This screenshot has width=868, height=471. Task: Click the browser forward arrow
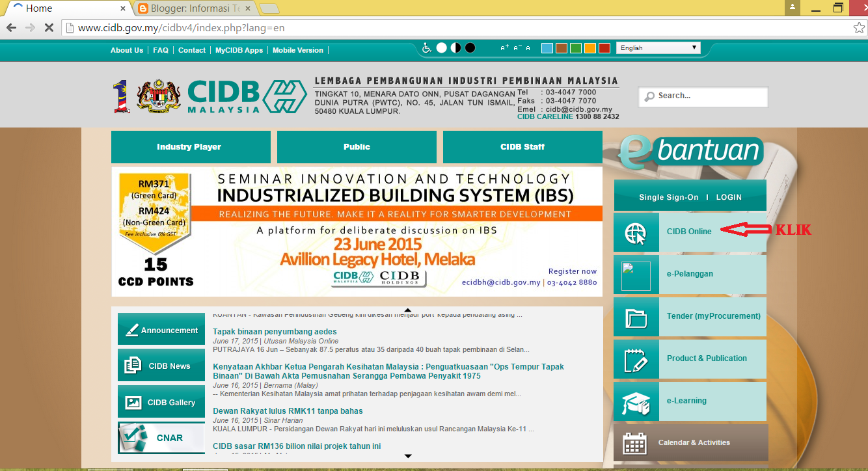click(30, 28)
